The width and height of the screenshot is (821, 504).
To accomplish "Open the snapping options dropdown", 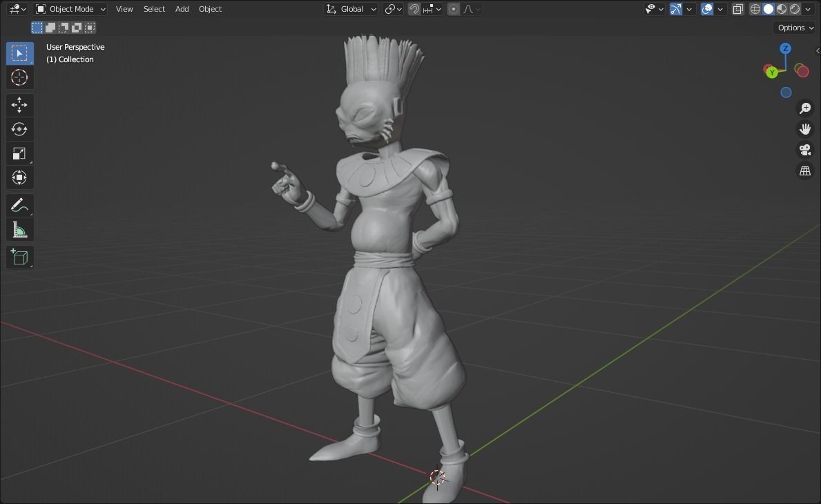I will tap(432, 9).
